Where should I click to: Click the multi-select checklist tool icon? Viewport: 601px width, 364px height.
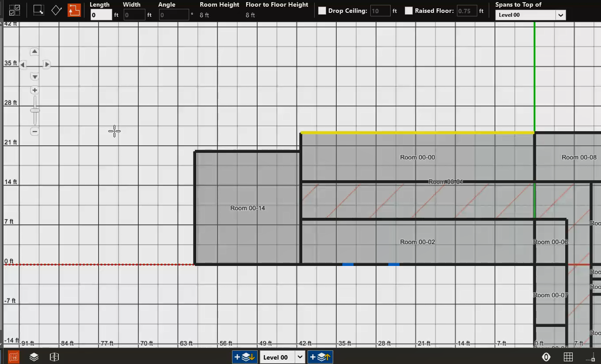[14, 10]
